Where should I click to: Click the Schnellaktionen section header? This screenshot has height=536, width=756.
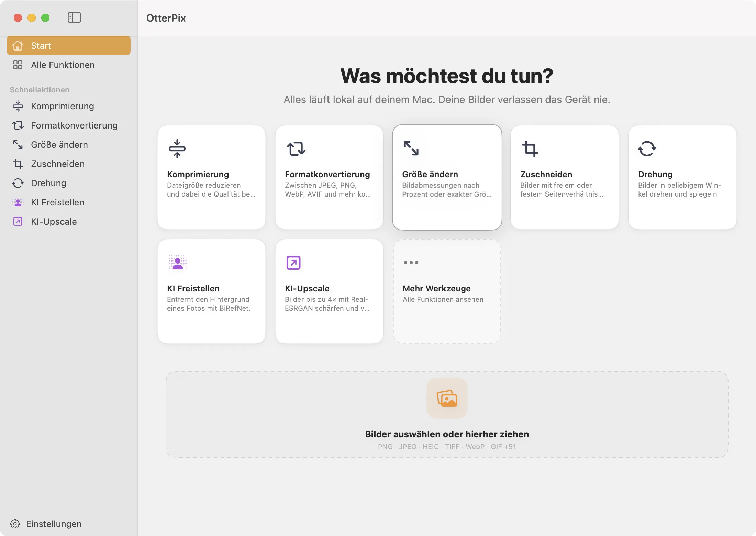click(40, 90)
